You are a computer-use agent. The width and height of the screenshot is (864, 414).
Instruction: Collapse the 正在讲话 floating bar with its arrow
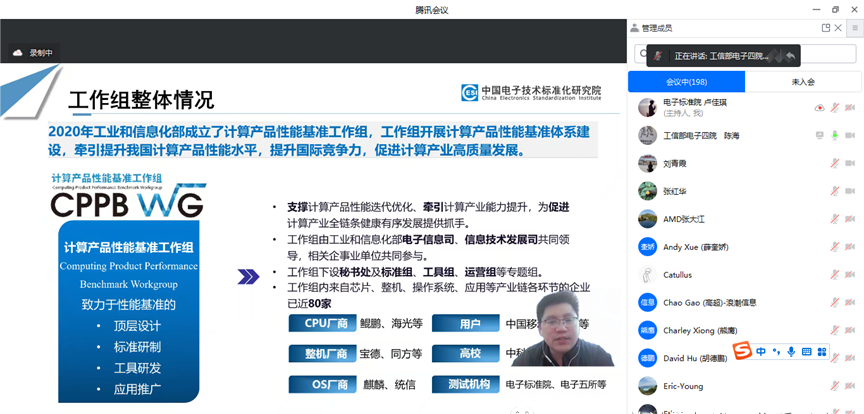point(790,56)
